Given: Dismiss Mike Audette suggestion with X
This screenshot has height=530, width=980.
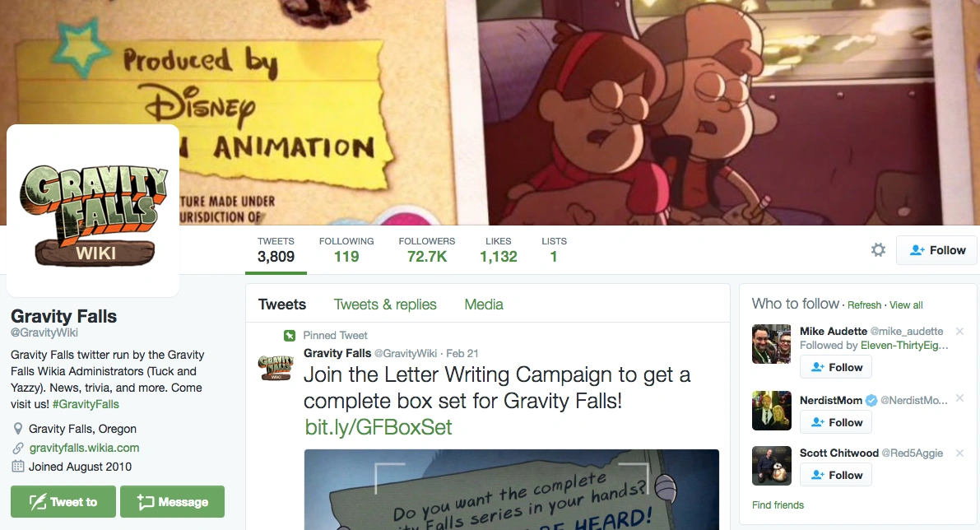Looking at the screenshot, I should (960, 331).
